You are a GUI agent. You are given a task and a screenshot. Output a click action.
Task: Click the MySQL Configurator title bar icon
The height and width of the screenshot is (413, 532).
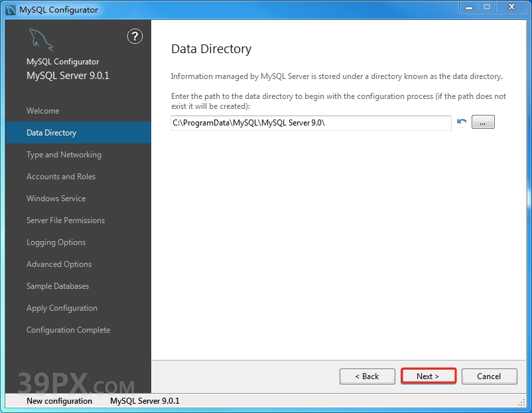tap(11, 9)
